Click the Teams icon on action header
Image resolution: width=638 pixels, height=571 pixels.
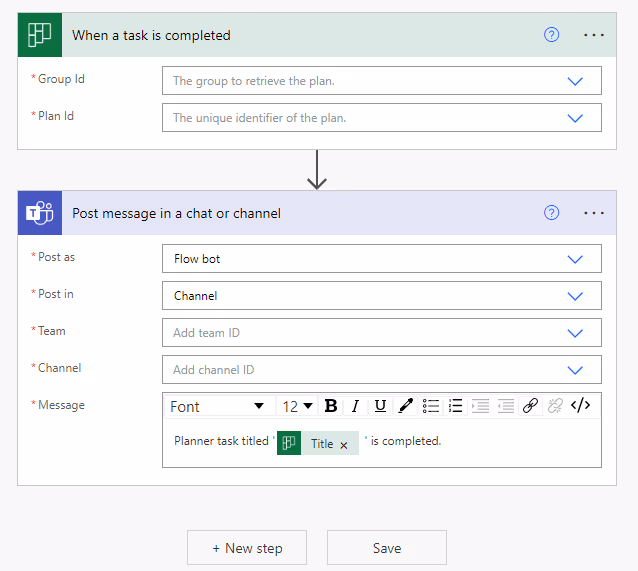(x=40, y=213)
